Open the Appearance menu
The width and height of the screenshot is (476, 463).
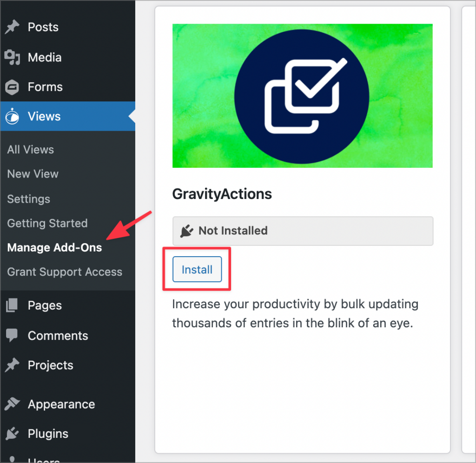point(61,404)
